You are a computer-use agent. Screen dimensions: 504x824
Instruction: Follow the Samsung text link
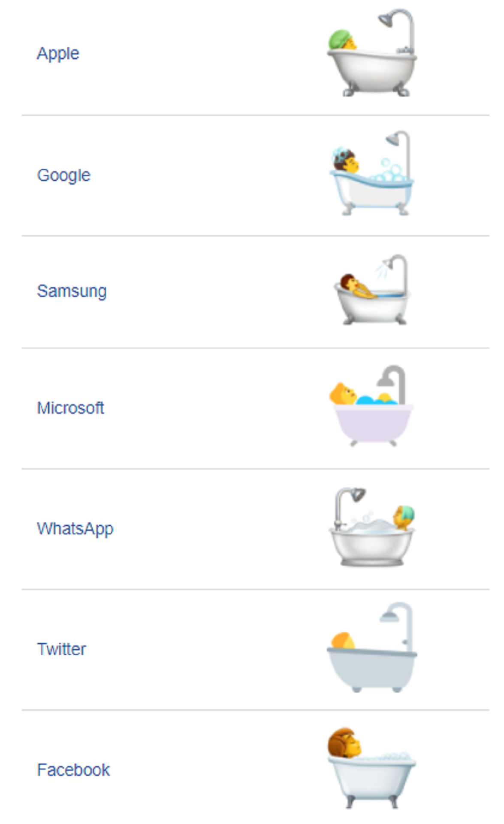click(72, 291)
